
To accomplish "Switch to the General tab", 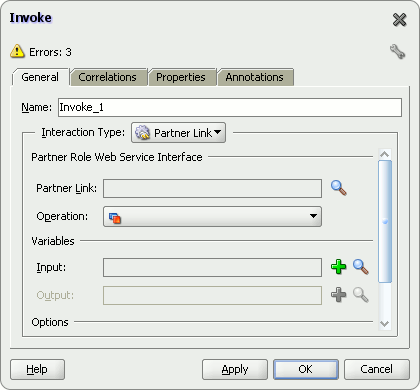I will (40, 77).
